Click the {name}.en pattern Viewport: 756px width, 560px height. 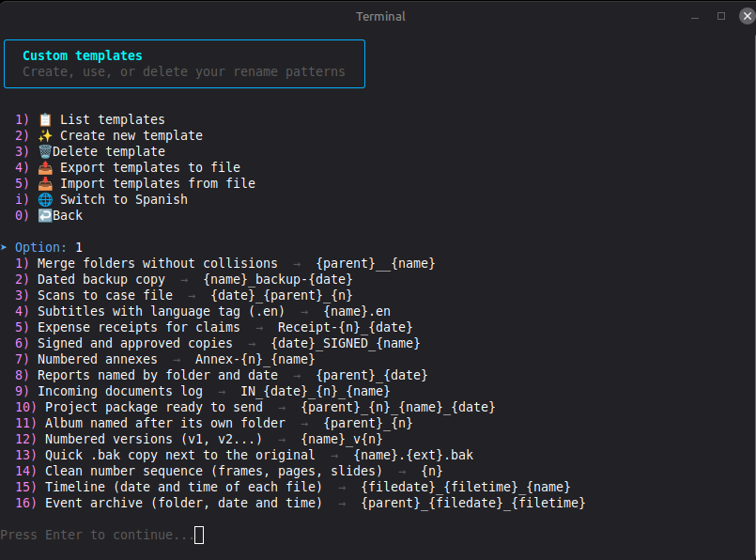(x=357, y=311)
